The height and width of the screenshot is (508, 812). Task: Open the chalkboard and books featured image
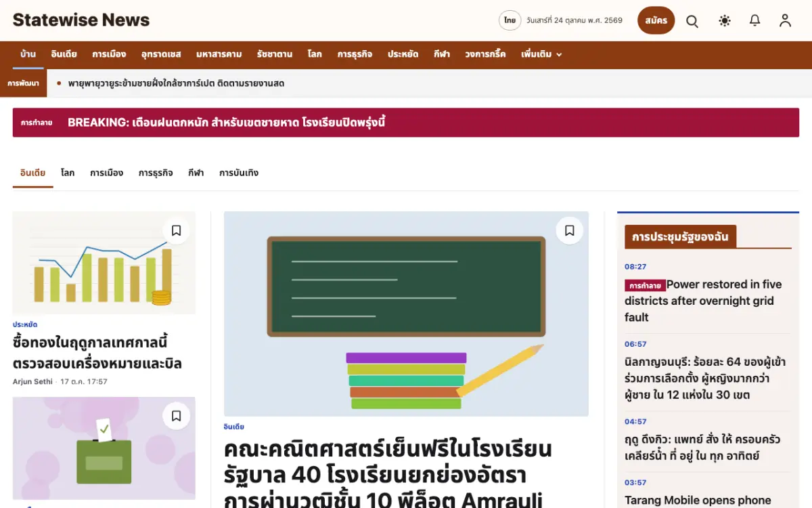tap(406, 314)
